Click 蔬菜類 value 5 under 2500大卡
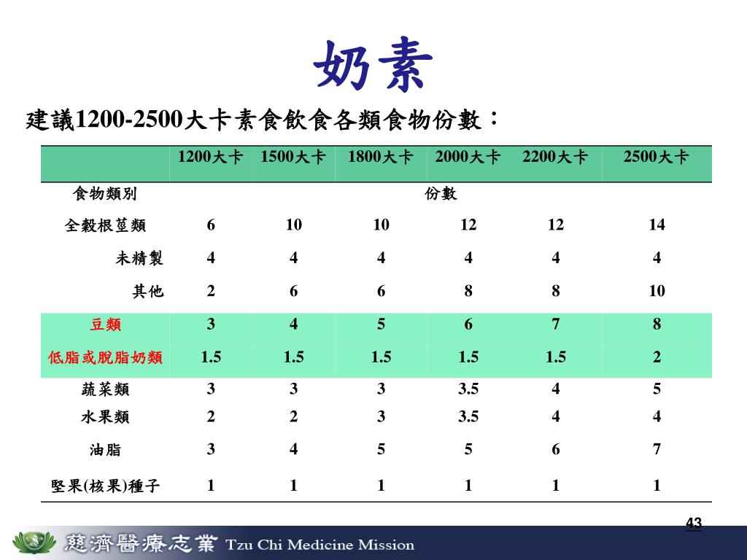747x560 pixels. coord(657,389)
